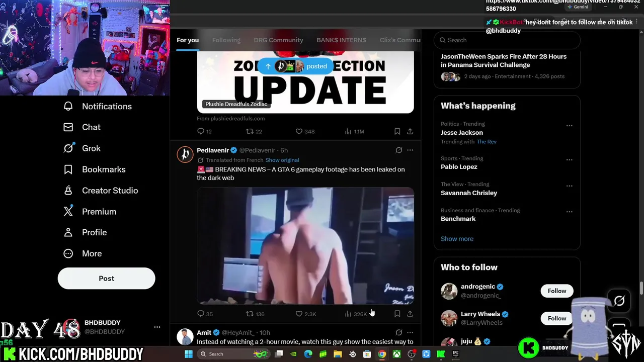
Task: Open the Windows Start menu
Action: [x=188, y=354]
